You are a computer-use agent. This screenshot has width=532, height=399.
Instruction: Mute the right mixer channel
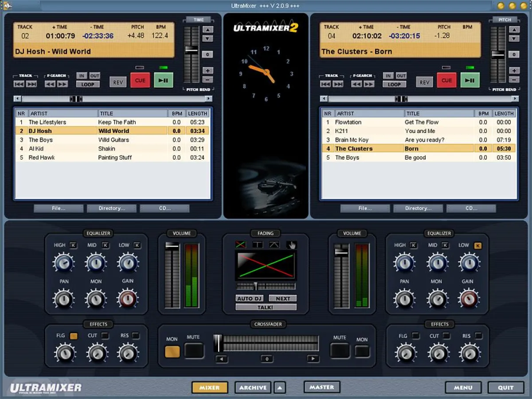(x=340, y=350)
